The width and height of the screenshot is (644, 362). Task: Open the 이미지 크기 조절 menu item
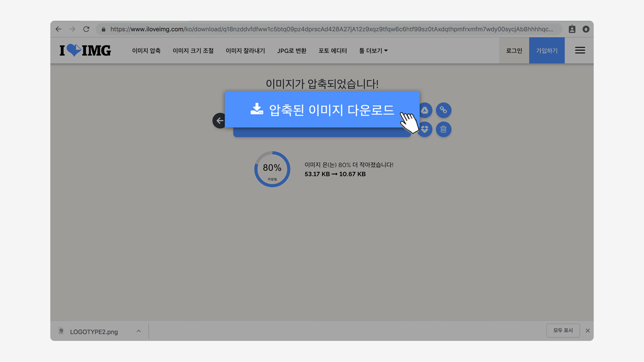click(x=193, y=51)
